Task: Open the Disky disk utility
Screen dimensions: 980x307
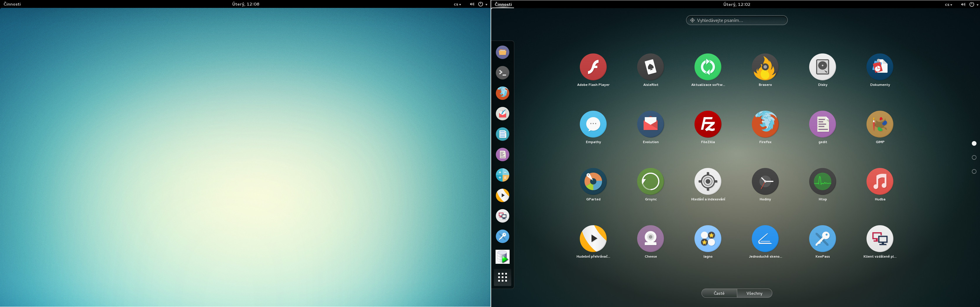Action: tap(823, 67)
